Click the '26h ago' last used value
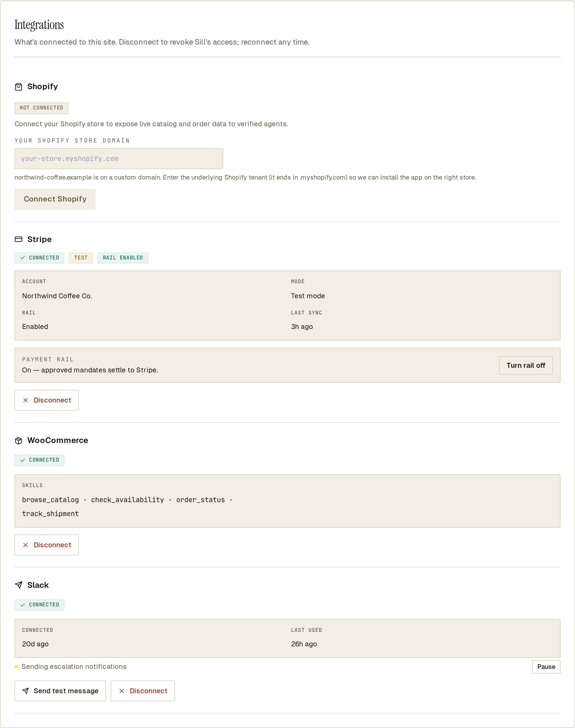Viewport: 575px width, 728px height. pyautogui.click(x=304, y=644)
